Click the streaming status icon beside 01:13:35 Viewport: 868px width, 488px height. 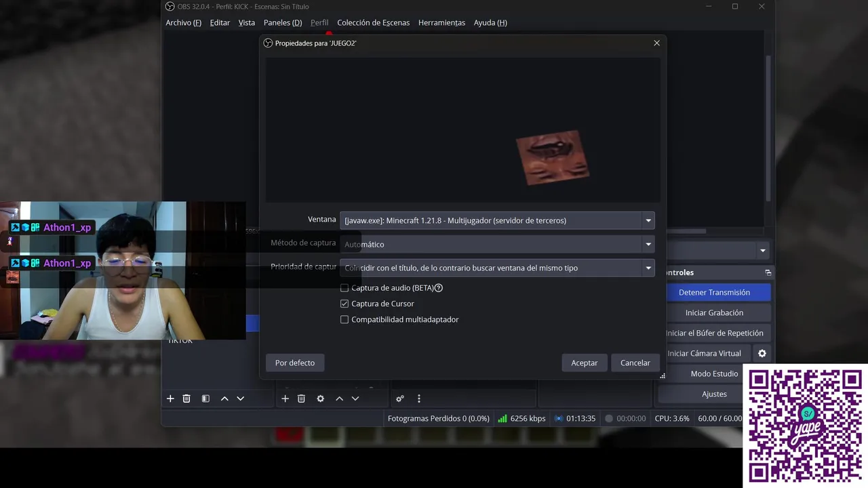point(559,418)
